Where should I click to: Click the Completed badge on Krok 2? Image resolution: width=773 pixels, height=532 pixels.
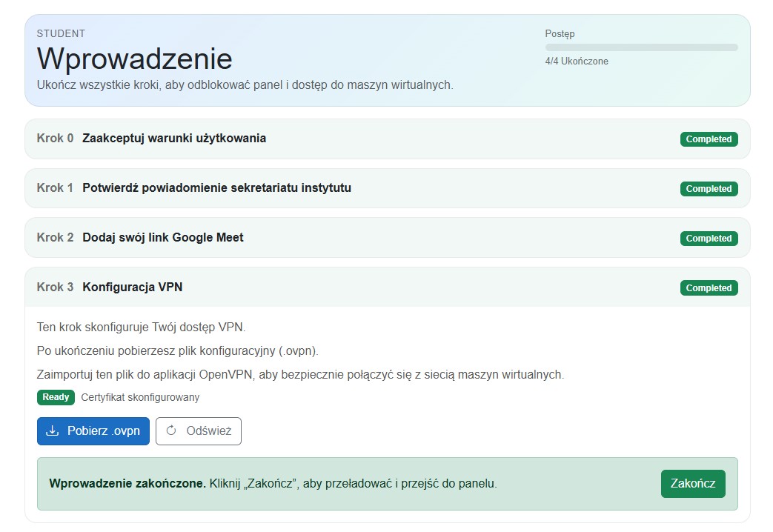click(709, 239)
